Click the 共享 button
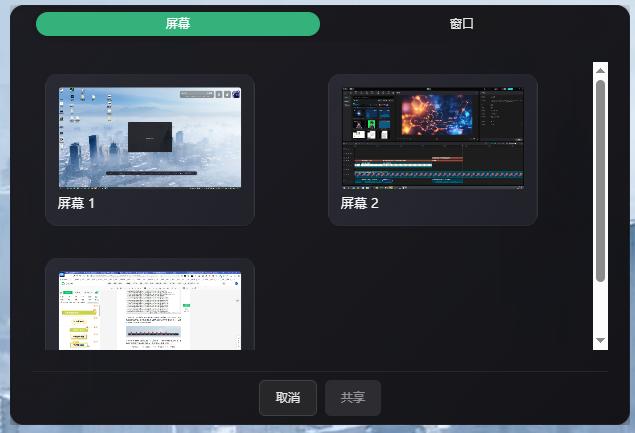Screen dimensions: 635x433 [353, 397]
